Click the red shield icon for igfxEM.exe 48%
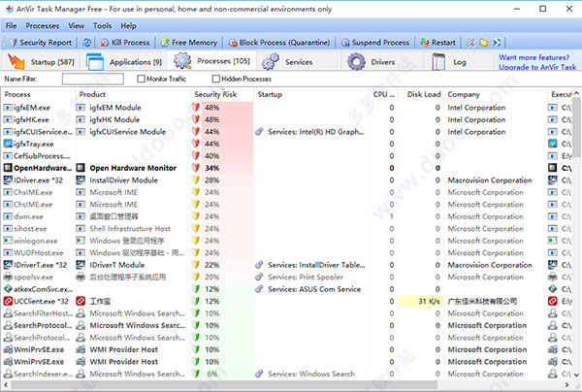This screenshot has height=392, width=582. pyautogui.click(x=196, y=108)
